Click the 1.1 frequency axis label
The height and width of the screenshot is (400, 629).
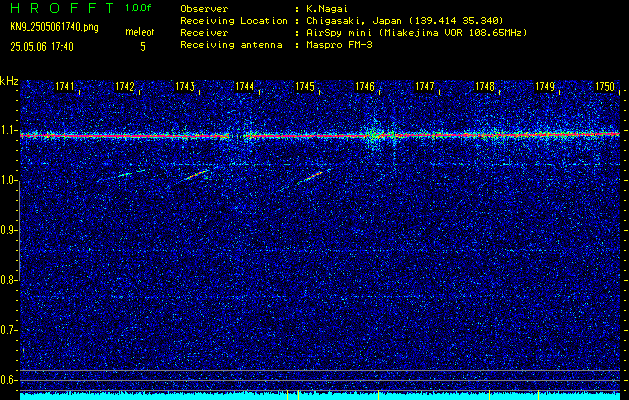(8, 131)
